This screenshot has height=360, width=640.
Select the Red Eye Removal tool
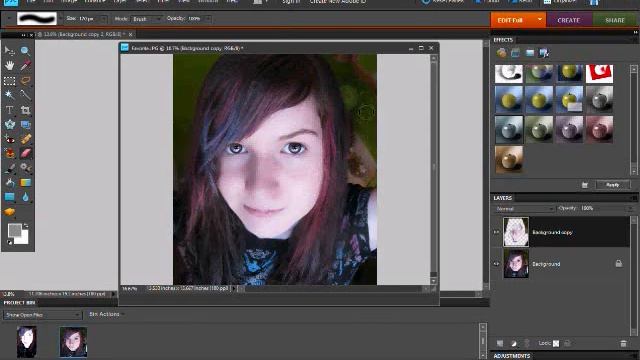(x=9, y=139)
